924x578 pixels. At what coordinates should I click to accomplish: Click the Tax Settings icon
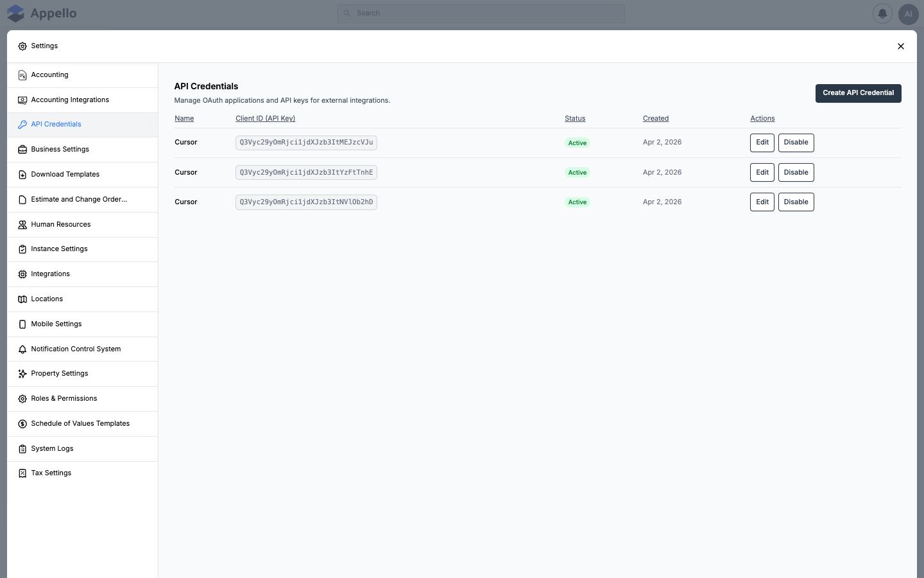(x=22, y=473)
